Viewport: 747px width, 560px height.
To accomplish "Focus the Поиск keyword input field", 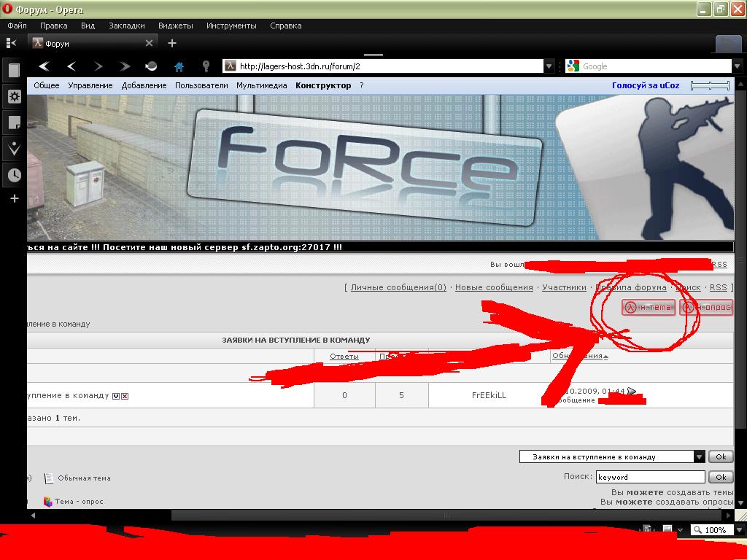I will (650, 477).
